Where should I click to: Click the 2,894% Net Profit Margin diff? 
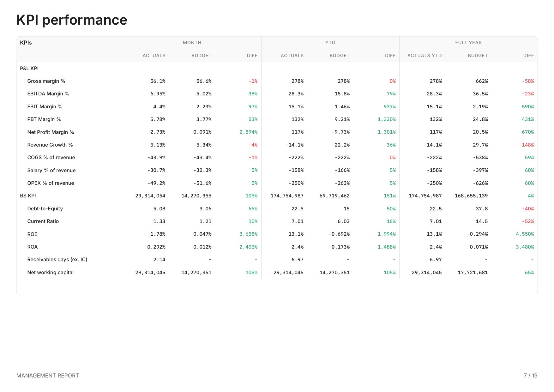[x=249, y=132]
